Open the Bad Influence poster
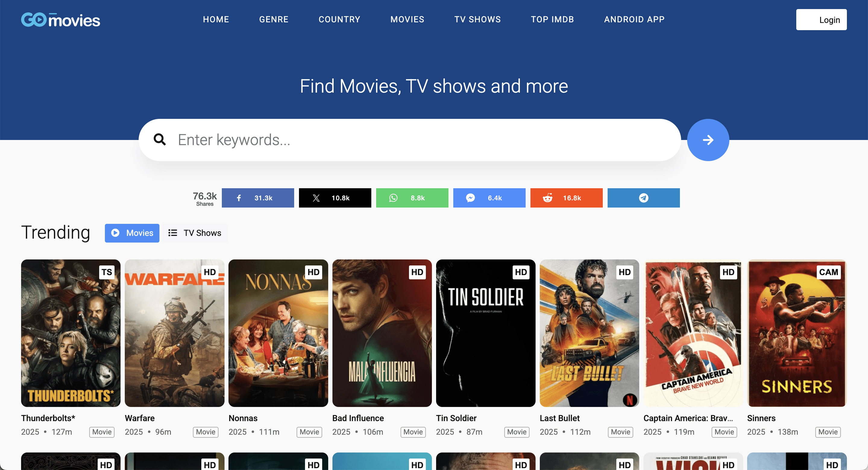868x470 pixels. (x=382, y=333)
